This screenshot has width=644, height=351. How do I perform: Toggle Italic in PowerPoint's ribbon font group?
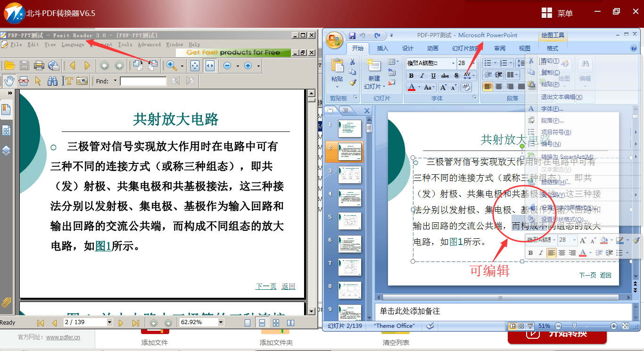tap(422, 75)
